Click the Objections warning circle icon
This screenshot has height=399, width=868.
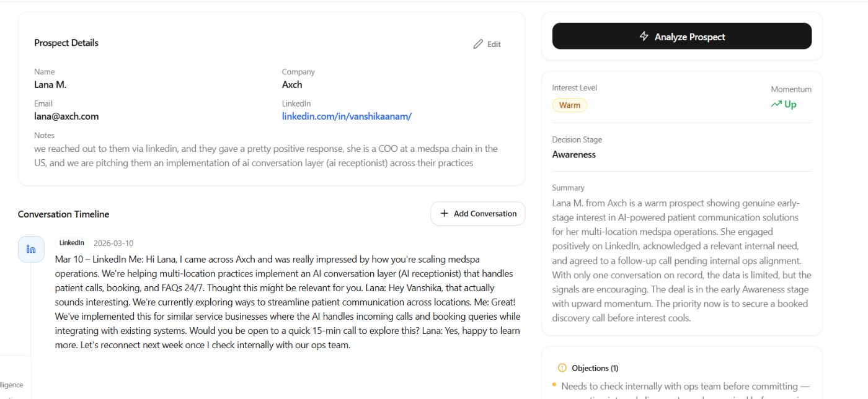pos(562,368)
